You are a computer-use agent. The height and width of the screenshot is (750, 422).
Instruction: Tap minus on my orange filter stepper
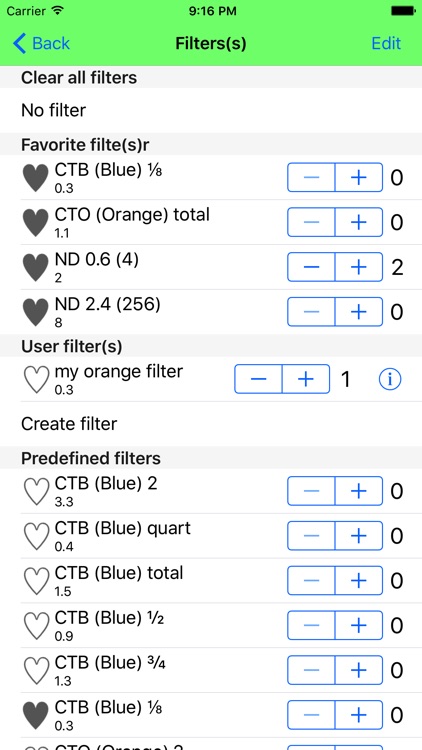258,379
